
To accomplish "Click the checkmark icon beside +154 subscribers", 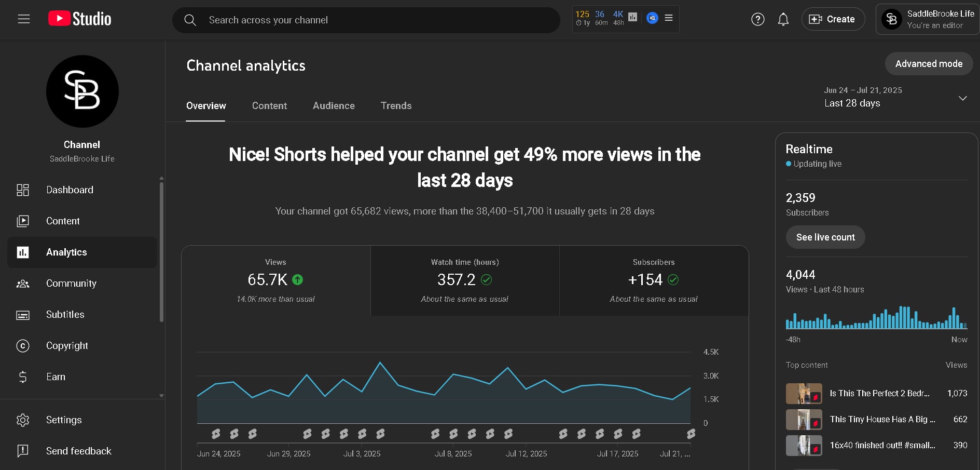I will pyautogui.click(x=673, y=280).
